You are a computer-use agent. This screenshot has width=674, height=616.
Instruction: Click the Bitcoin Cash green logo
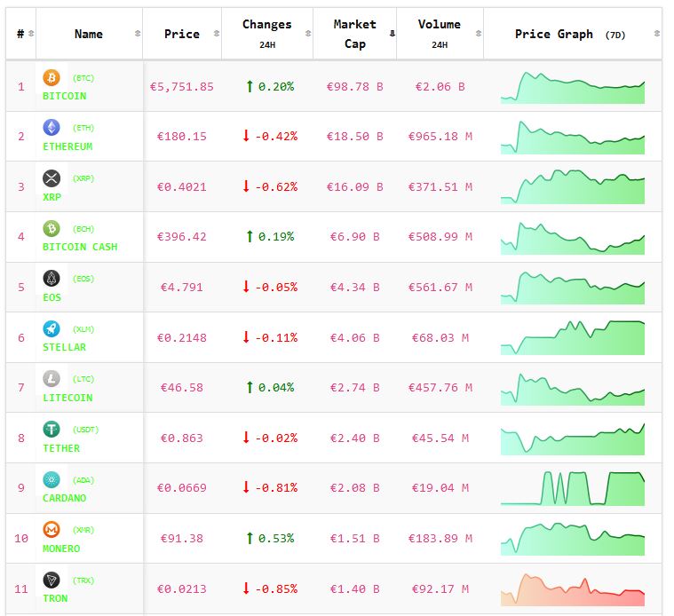click(52, 229)
